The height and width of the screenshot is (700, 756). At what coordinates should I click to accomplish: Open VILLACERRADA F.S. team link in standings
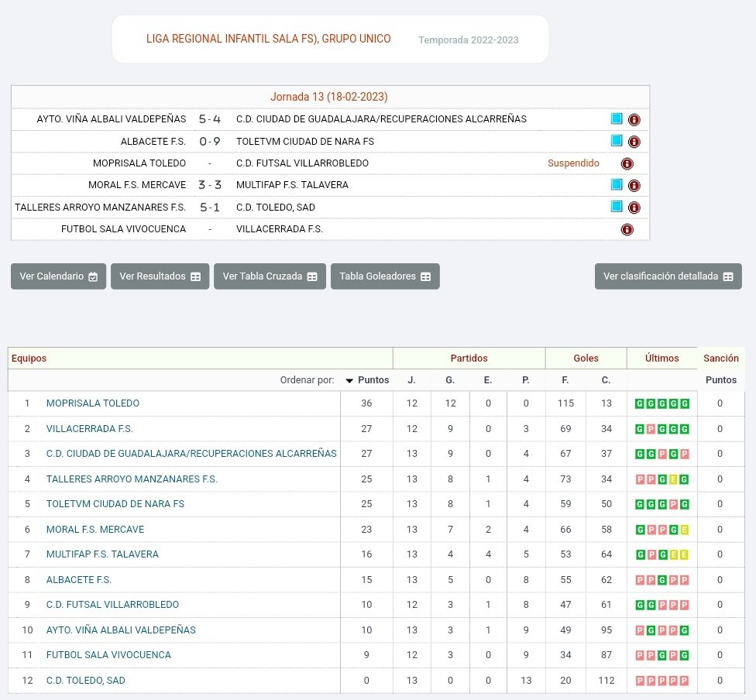point(90,428)
